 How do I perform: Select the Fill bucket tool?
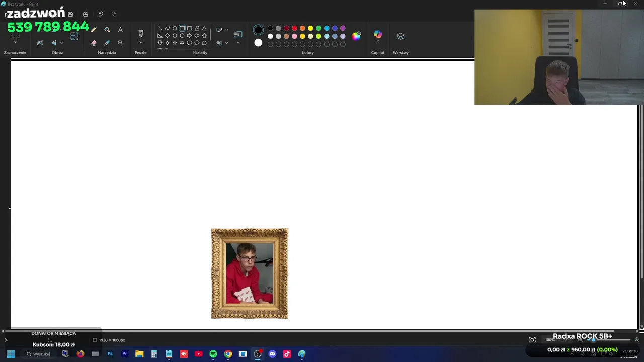[107, 30]
